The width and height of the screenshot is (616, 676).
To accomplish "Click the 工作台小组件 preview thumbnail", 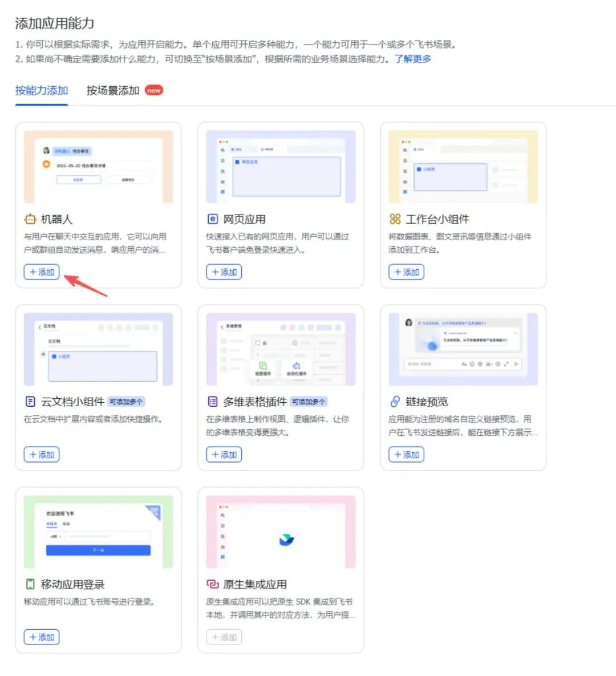I will (463, 167).
